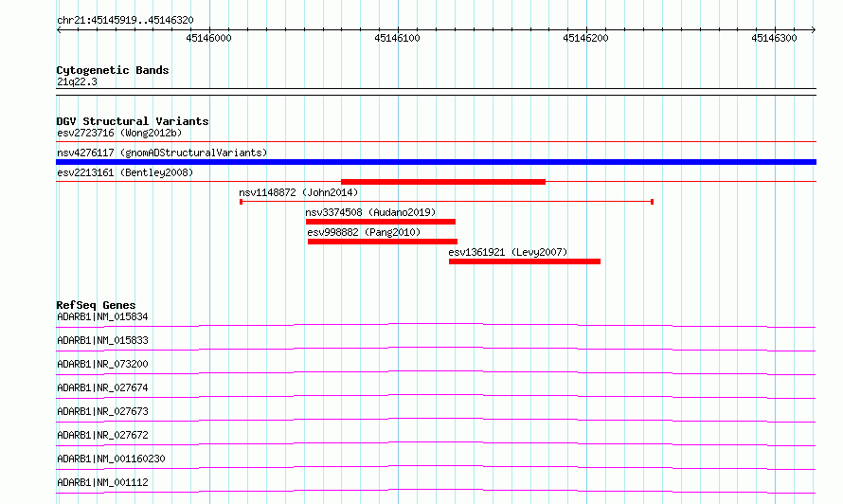
Task: Click the right arrow of the ruler
Action: 813,30
